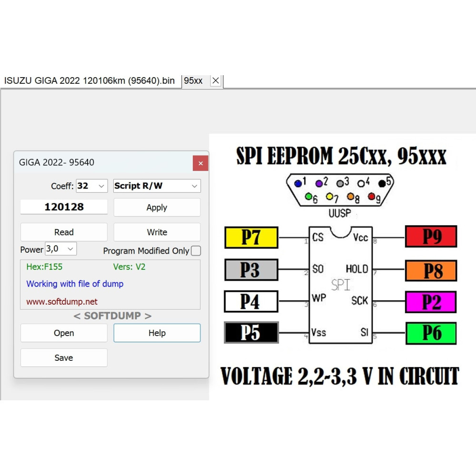
Task: Click the yellow P7 pin box
Action: pyautogui.click(x=251, y=238)
